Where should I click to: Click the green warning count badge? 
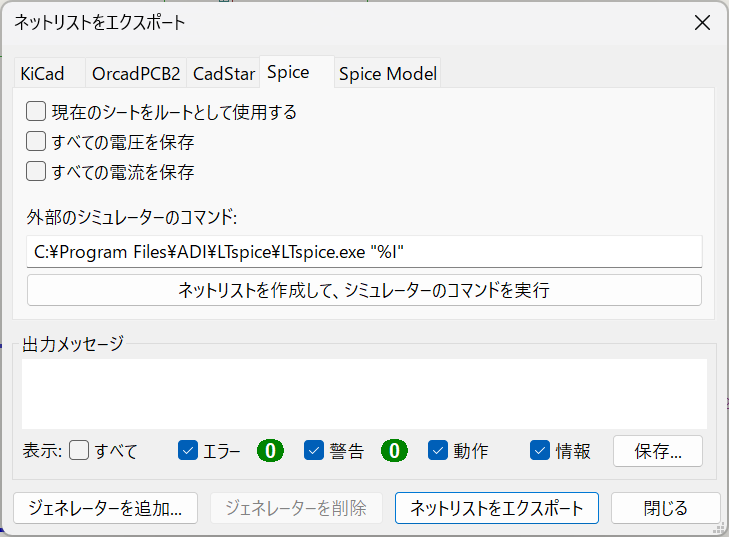(x=394, y=451)
